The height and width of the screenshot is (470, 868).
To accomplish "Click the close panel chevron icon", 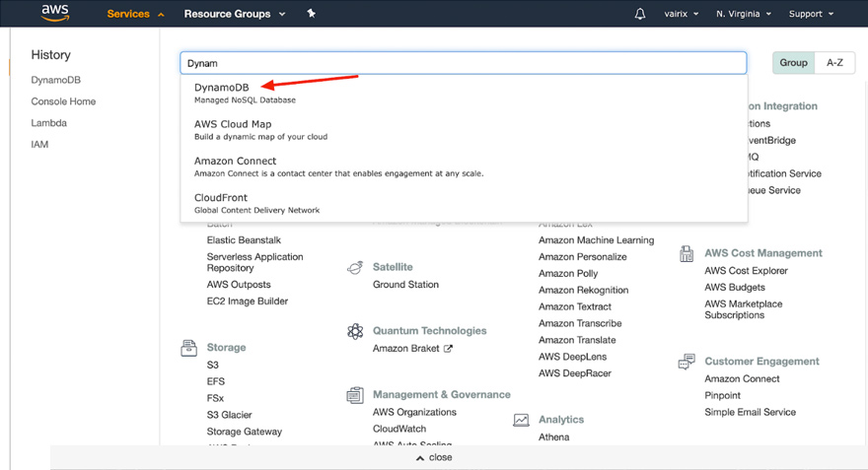I will click(x=420, y=458).
